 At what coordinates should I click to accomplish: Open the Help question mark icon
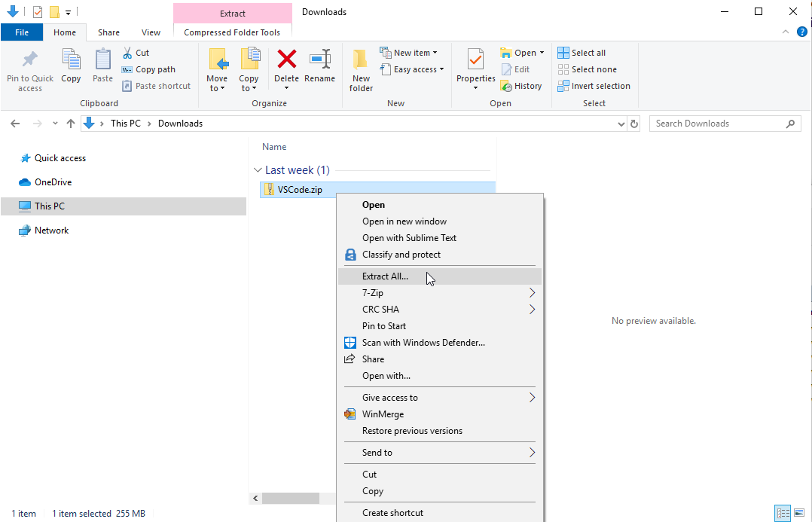click(x=801, y=32)
